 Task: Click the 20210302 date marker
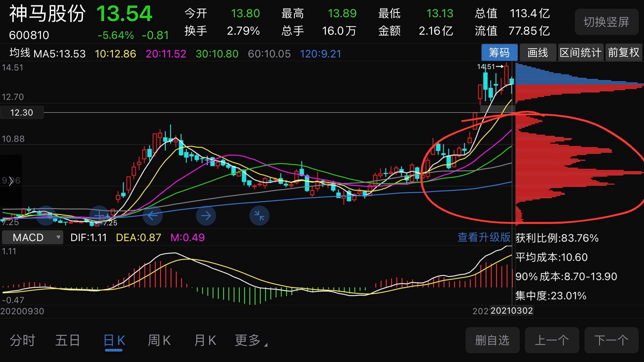coord(512,311)
